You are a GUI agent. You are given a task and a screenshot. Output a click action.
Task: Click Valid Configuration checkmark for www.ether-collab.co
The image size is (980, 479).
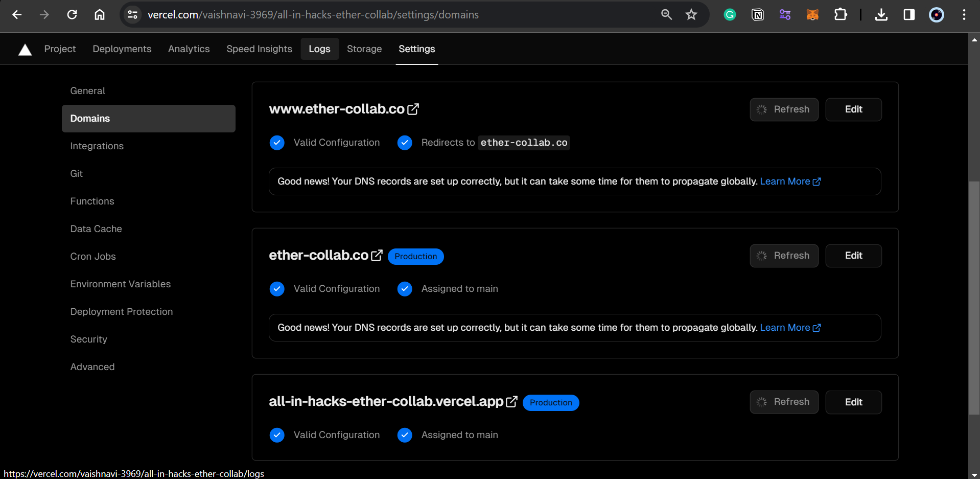(x=277, y=143)
